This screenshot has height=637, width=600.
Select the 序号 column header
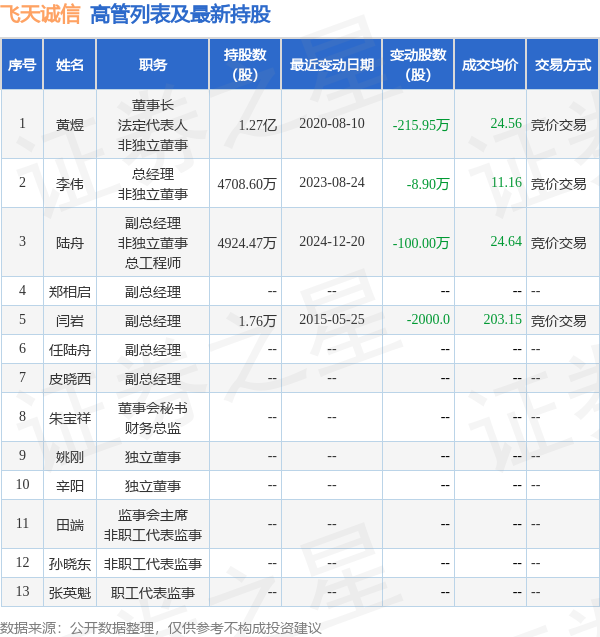(22, 65)
